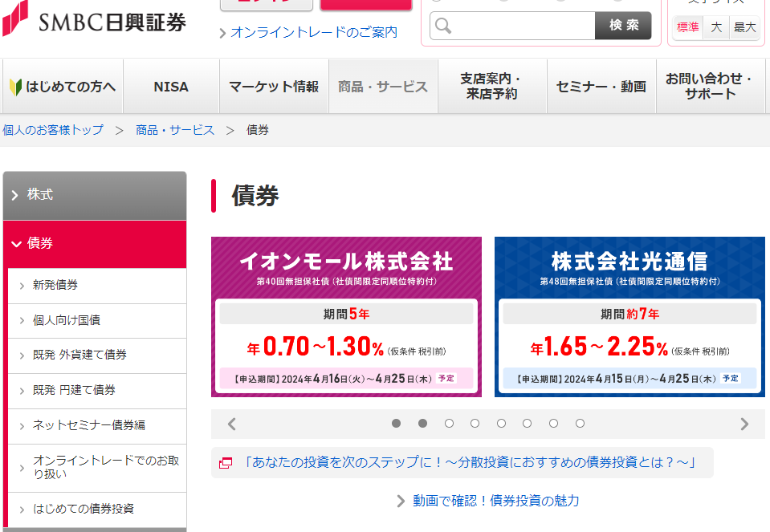The width and height of the screenshot is (770, 532).
Task: Open 動画で確認！債券投資の魅力 link
Action: pyautogui.click(x=496, y=501)
